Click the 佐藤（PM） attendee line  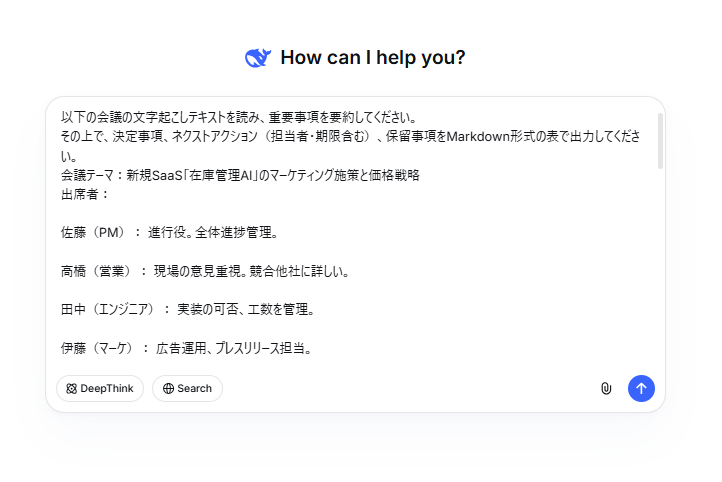pos(168,233)
